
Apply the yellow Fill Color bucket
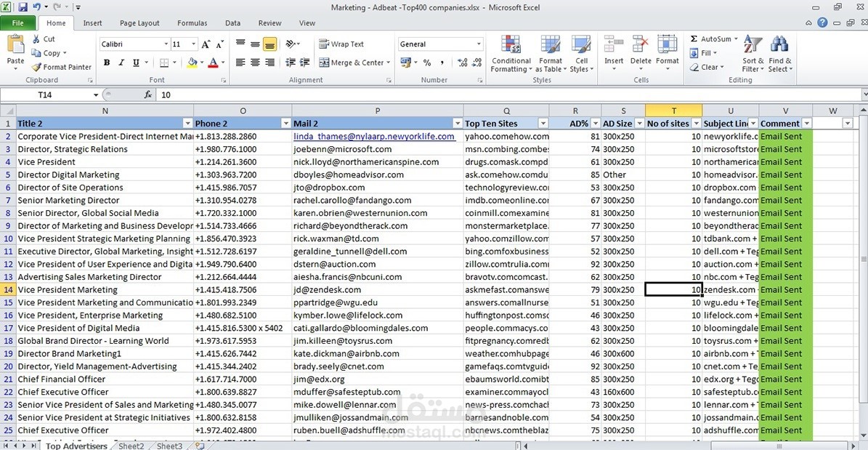click(x=192, y=63)
